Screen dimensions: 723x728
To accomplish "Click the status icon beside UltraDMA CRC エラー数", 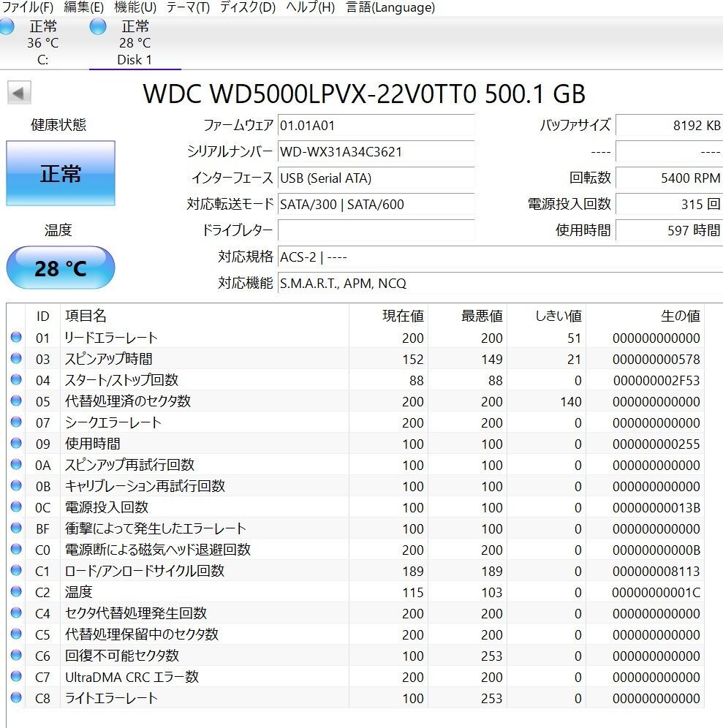I will [16, 676].
